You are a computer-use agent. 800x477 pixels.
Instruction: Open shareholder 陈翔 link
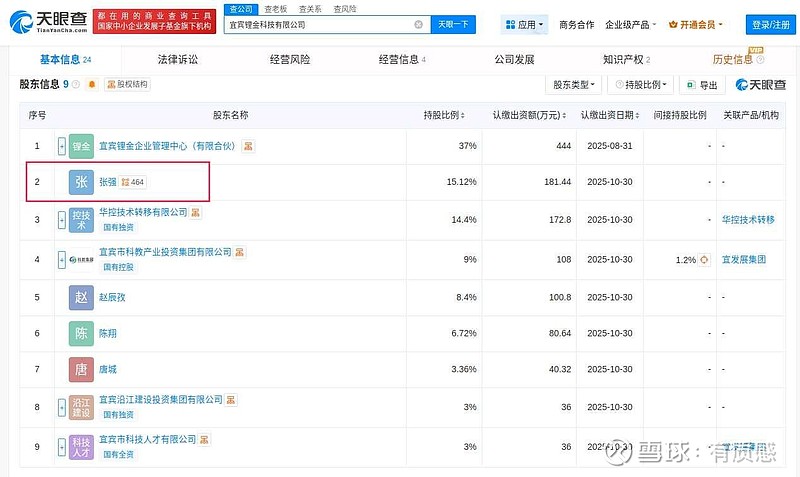108,334
